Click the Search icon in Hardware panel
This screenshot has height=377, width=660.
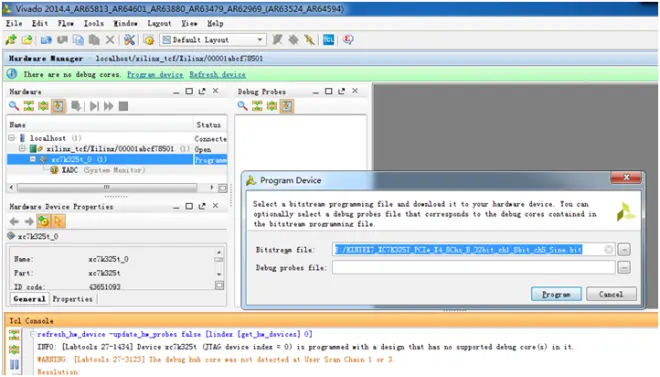(14, 106)
